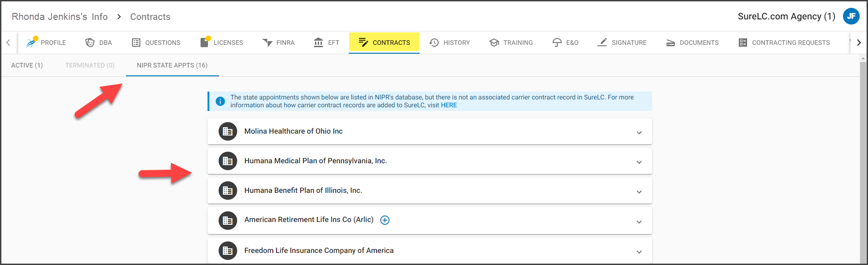Select the Contracting Requests grid icon

click(x=743, y=43)
